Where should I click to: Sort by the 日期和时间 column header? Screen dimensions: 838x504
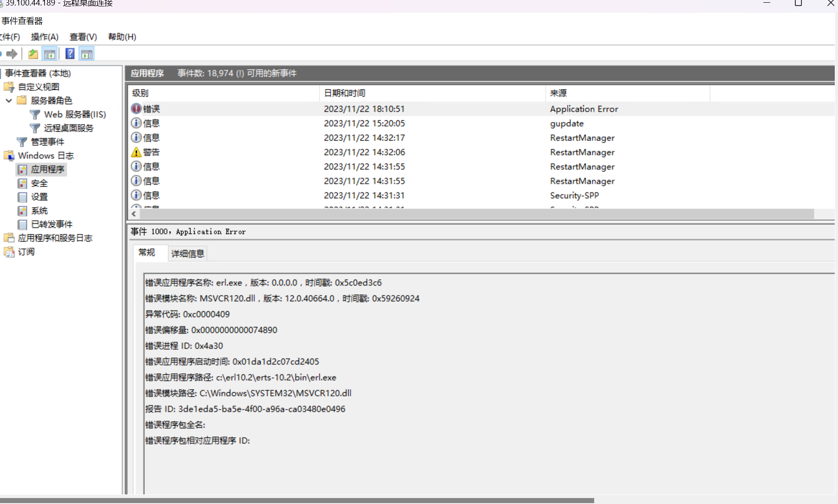pyautogui.click(x=432, y=93)
